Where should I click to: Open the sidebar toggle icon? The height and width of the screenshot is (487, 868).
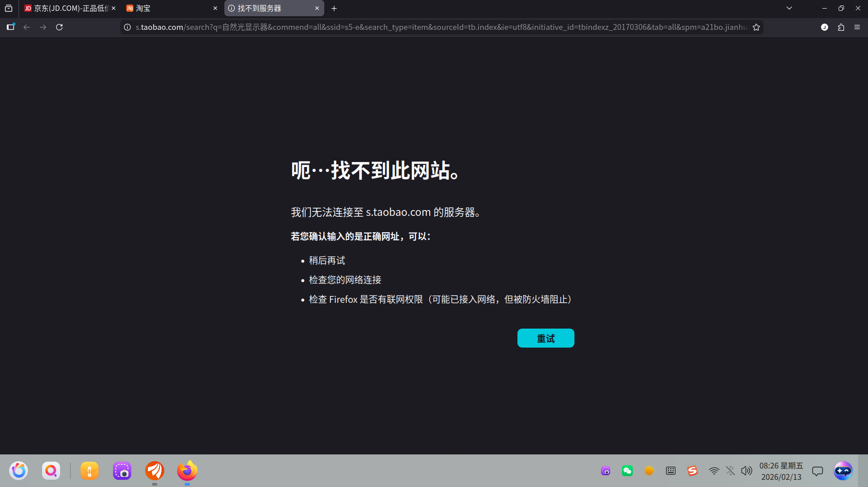[x=10, y=27]
